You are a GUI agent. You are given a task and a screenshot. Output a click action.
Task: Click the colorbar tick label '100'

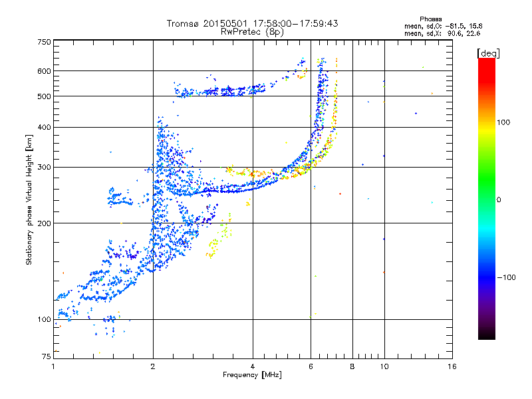(503, 122)
